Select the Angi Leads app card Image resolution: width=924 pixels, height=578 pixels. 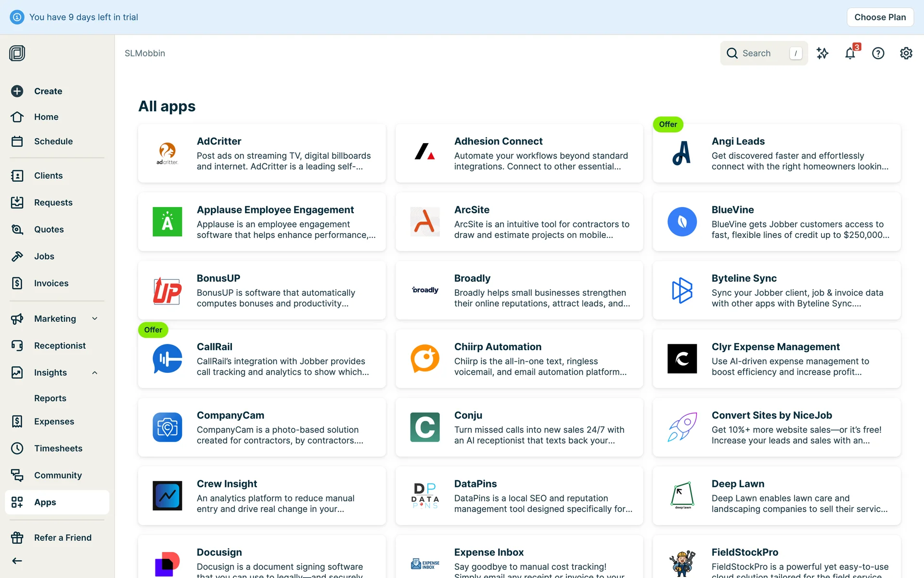pyautogui.click(x=777, y=153)
